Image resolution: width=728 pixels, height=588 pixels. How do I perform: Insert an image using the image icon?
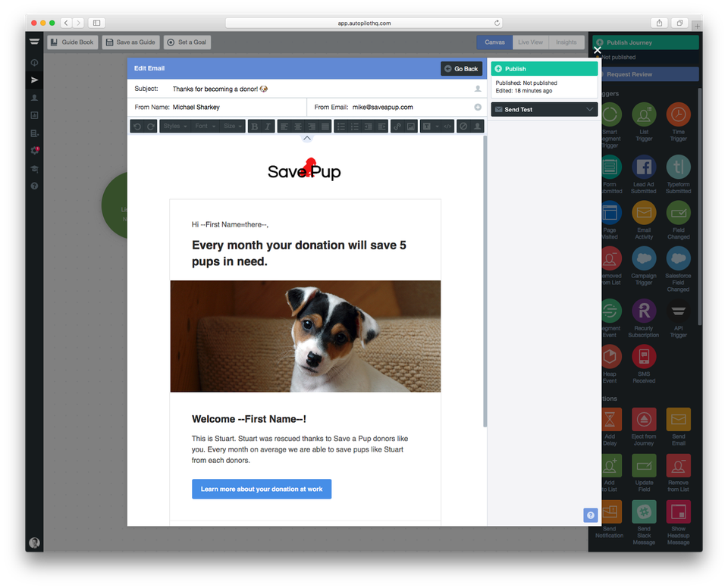coord(411,127)
